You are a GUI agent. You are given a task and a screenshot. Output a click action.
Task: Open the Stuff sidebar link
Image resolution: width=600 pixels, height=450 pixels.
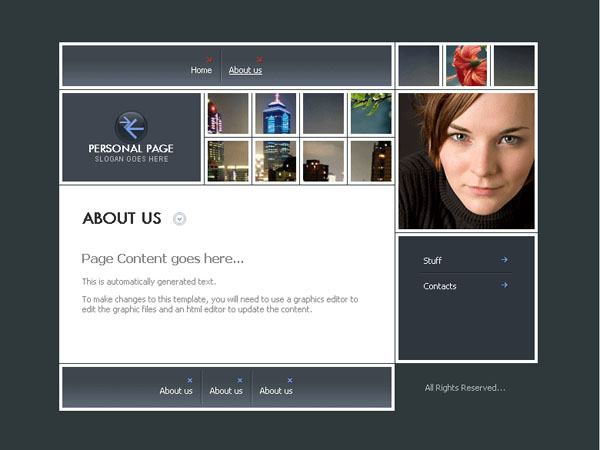pyautogui.click(x=432, y=261)
